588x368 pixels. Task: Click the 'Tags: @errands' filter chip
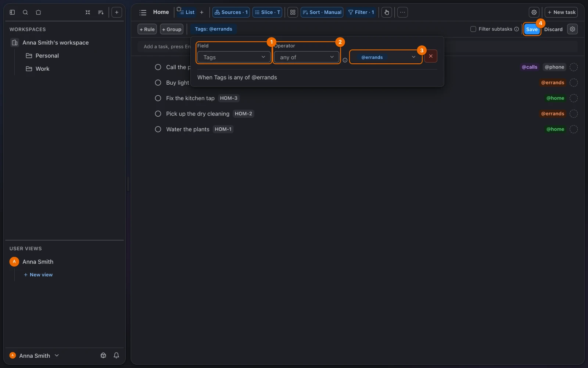click(x=214, y=29)
